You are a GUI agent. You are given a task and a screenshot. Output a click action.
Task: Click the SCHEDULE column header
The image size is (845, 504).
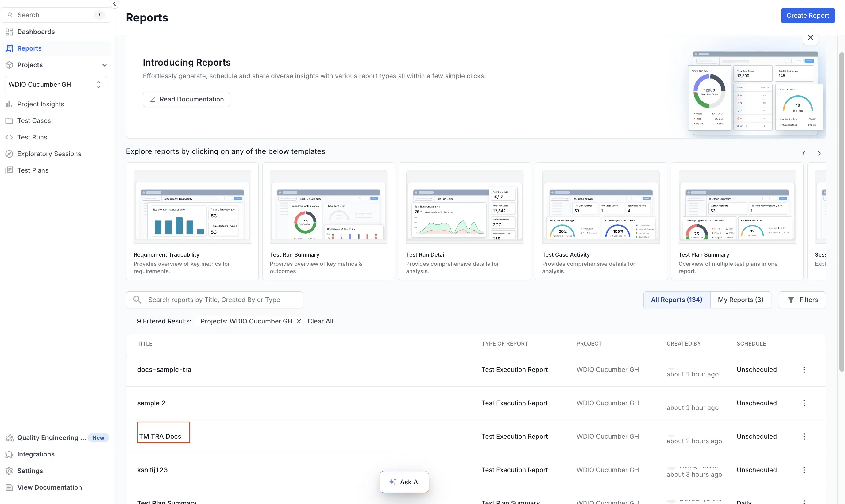(751, 344)
